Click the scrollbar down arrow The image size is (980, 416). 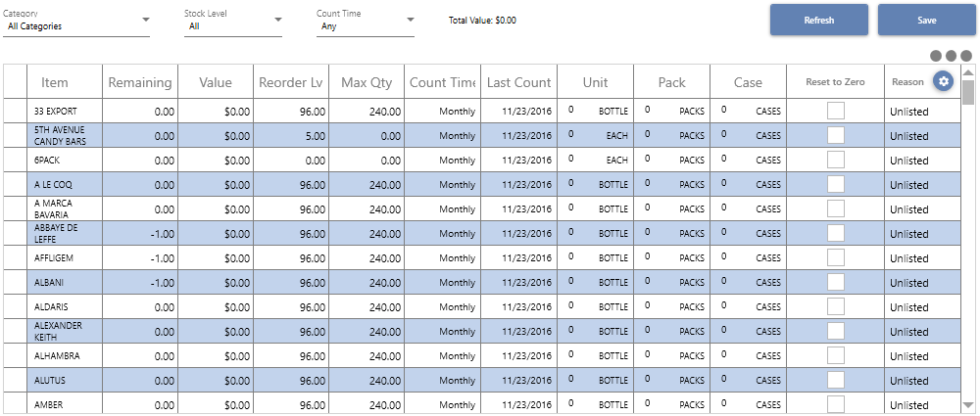pyautogui.click(x=968, y=405)
